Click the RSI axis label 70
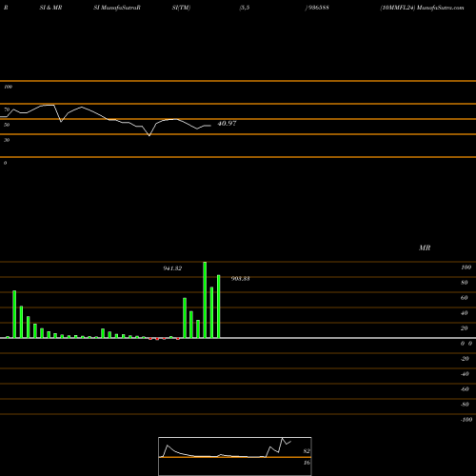This screenshot has width=476, height=476. (7, 109)
